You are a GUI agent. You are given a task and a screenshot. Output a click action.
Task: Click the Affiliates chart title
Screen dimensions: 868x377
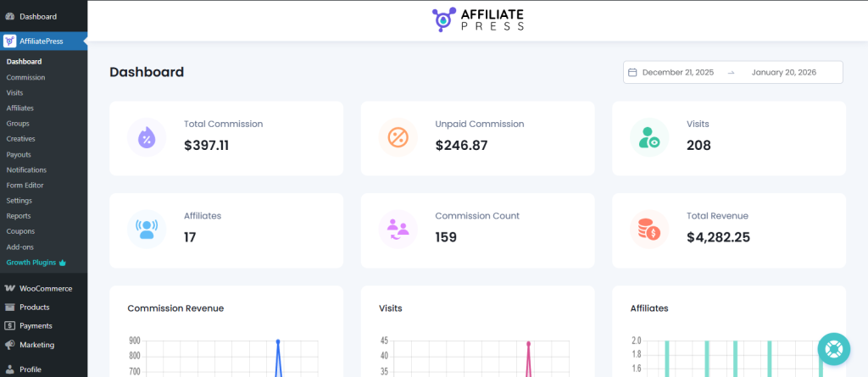[649, 308]
